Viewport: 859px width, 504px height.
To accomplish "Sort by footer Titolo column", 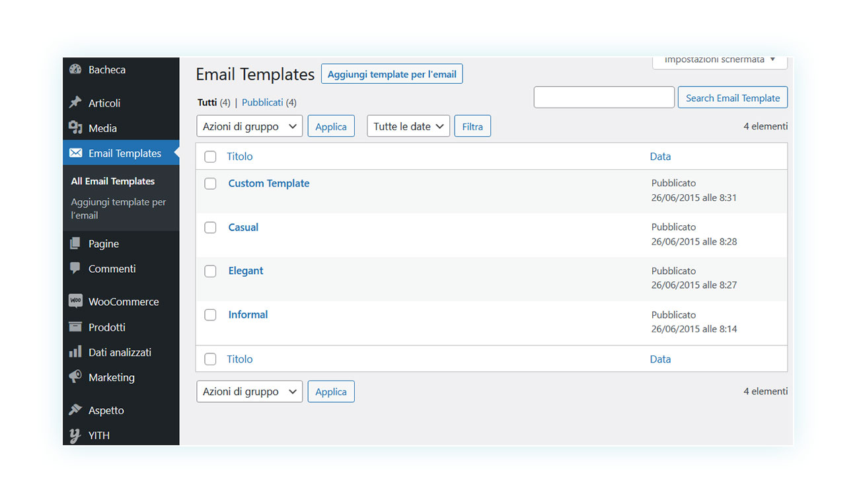I will click(x=240, y=359).
